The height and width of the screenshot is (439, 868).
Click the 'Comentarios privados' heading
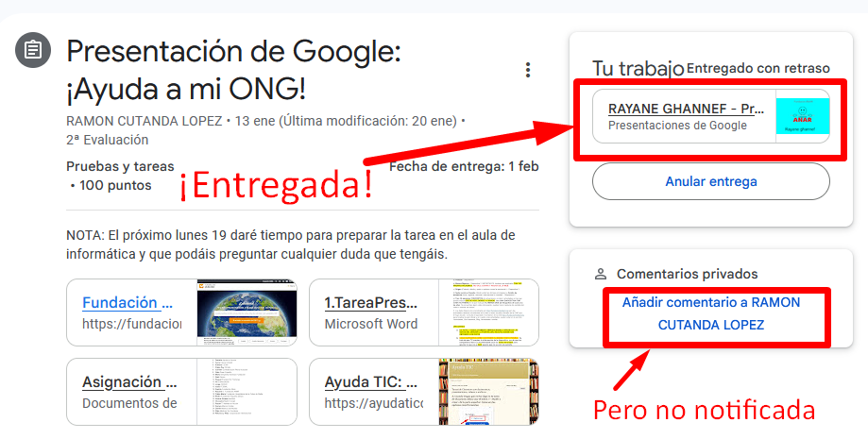coord(687,274)
